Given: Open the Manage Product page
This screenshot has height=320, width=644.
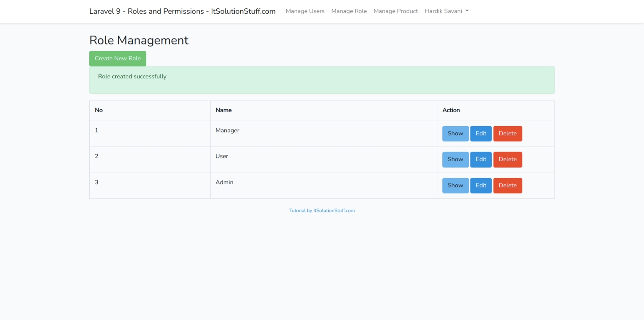Looking at the screenshot, I should [x=395, y=11].
